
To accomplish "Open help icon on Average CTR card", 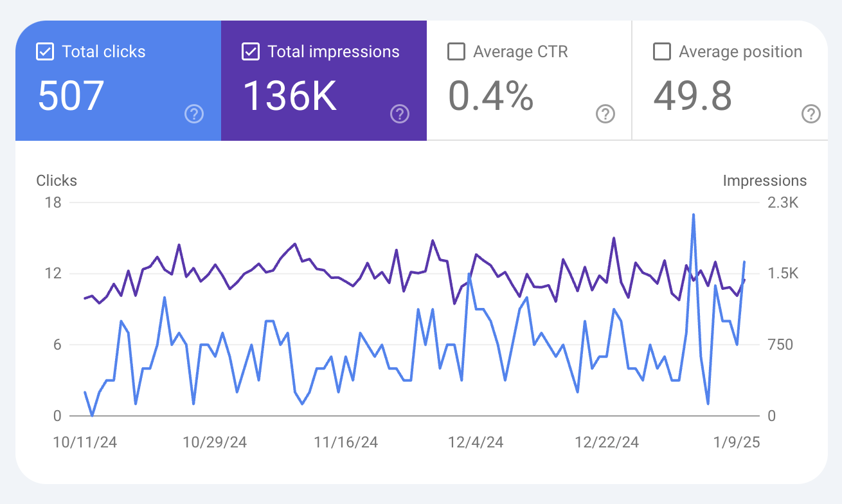I will pos(605,114).
